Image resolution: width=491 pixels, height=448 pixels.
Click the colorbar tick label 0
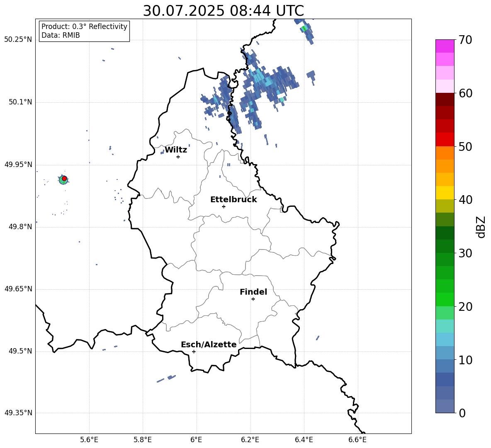[x=462, y=413]
